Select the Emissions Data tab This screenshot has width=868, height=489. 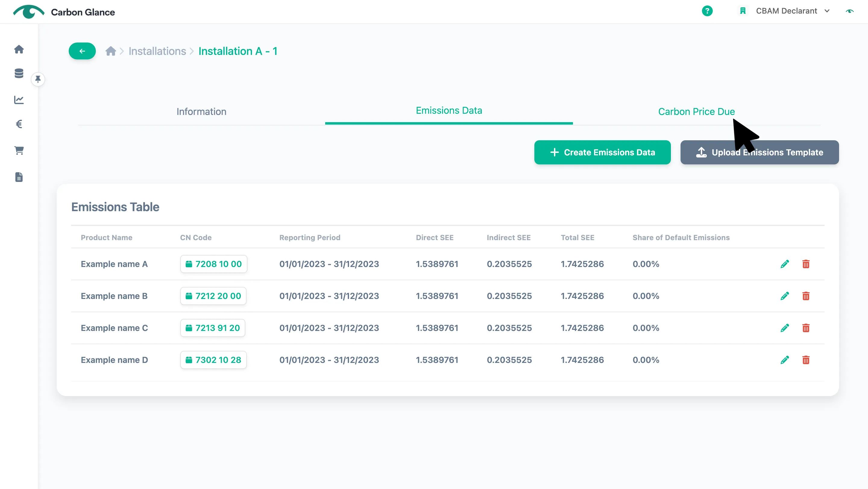pyautogui.click(x=449, y=111)
